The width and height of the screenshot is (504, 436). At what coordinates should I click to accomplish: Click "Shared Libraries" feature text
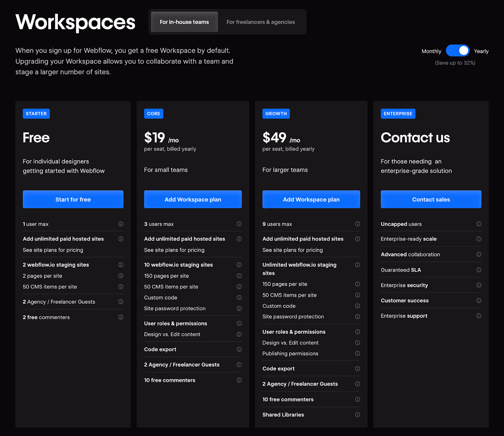pyautogui.click(x=283, y=415)
